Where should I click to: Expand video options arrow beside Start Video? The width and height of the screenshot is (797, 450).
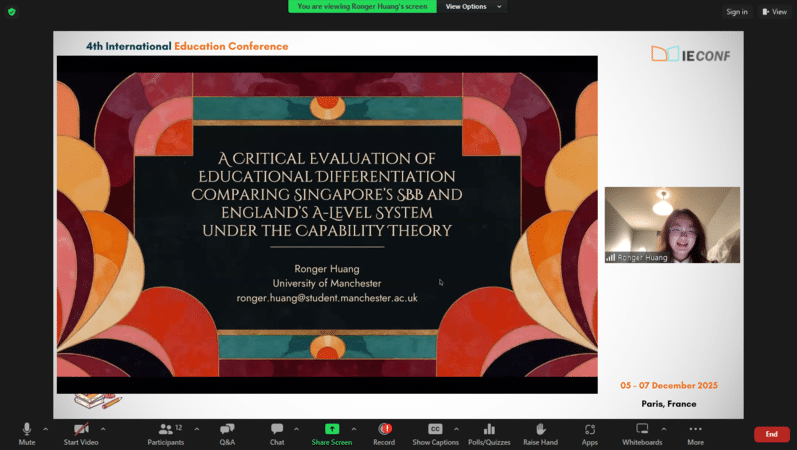[x=103, y=429]
